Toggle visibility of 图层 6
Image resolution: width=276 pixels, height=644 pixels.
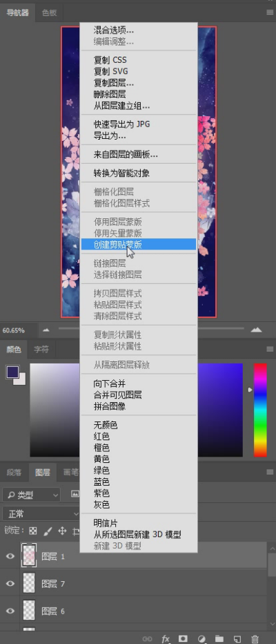(10, 611)
